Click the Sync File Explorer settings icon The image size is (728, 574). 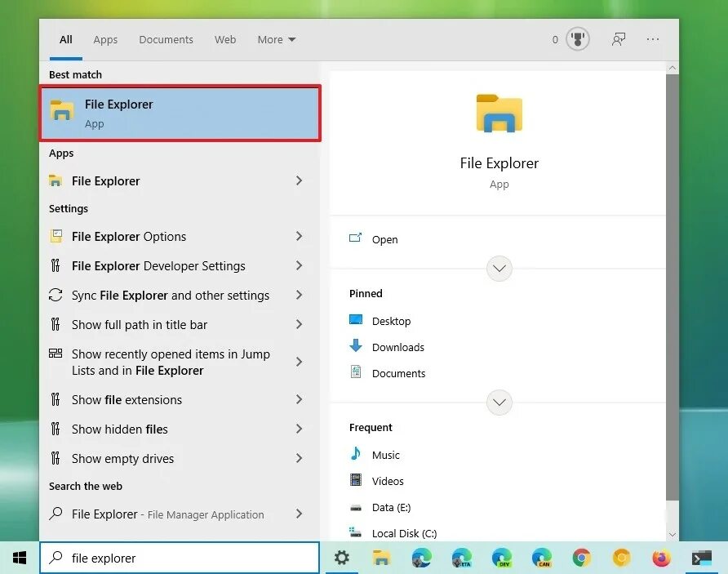pyautogui.click(x=54, y=295)
